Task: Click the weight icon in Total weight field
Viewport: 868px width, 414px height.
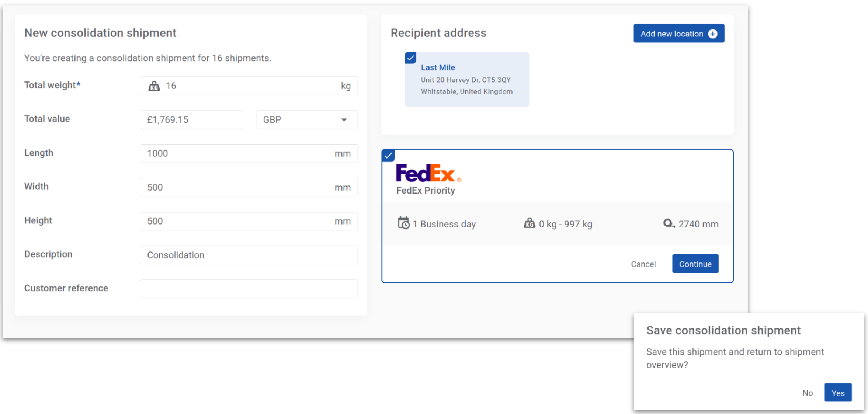Action: [x=154, y=86]
